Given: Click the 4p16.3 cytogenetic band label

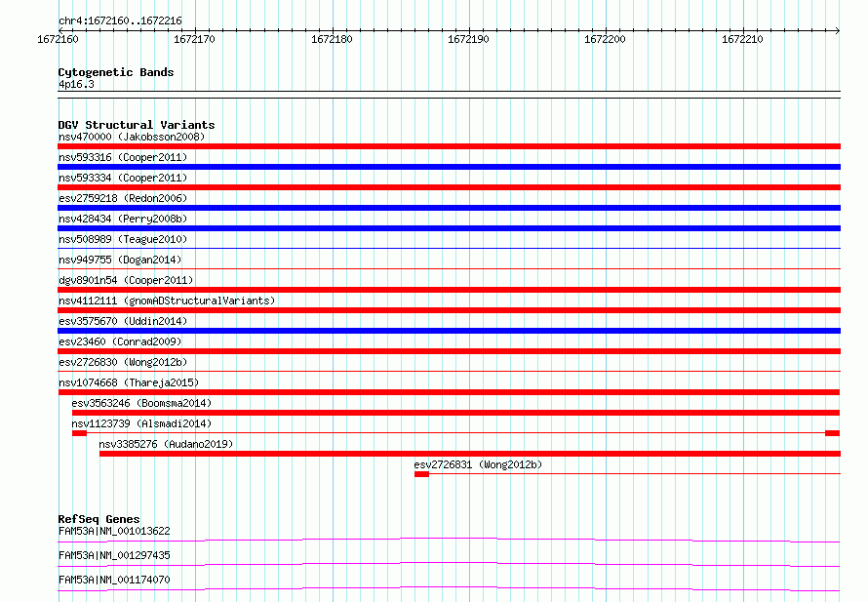Looking at the screenshot, I should click(x=76, y=84).
